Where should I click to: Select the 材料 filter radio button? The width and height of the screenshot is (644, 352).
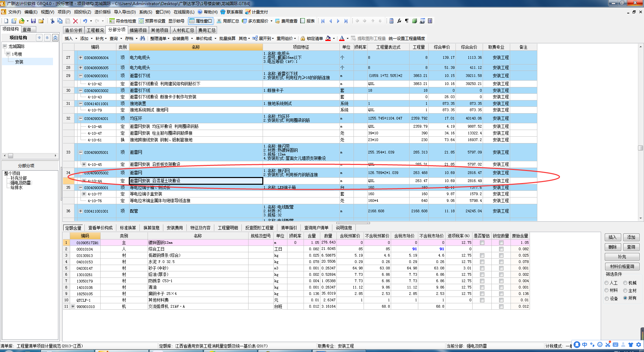tap(606, 290)
